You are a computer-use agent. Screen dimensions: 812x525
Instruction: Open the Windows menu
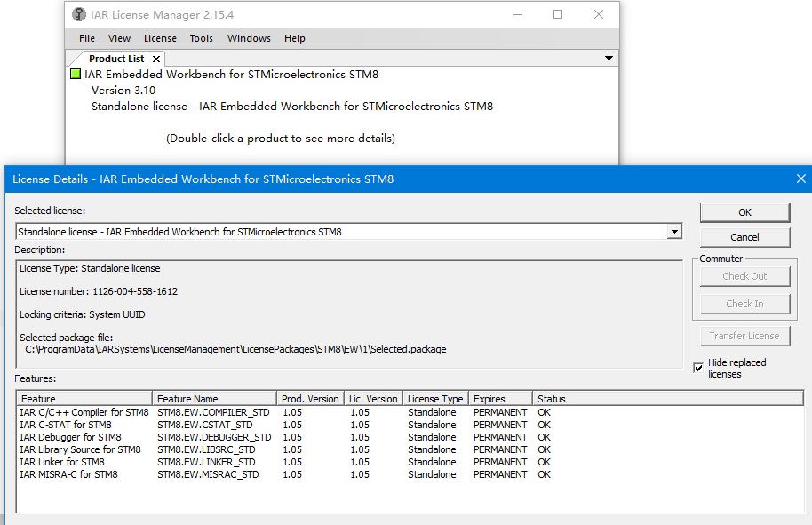(249, 38)
